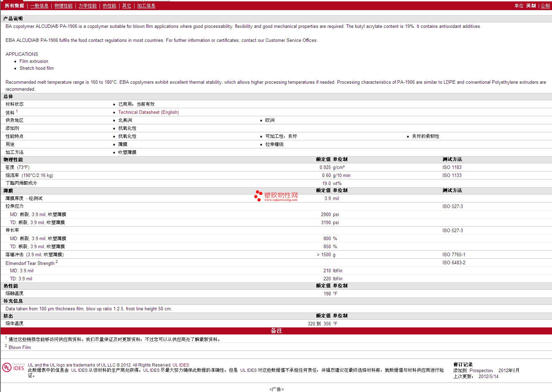Open the 力学性能 tab
The image size is (552, 392).
[87, 6]
